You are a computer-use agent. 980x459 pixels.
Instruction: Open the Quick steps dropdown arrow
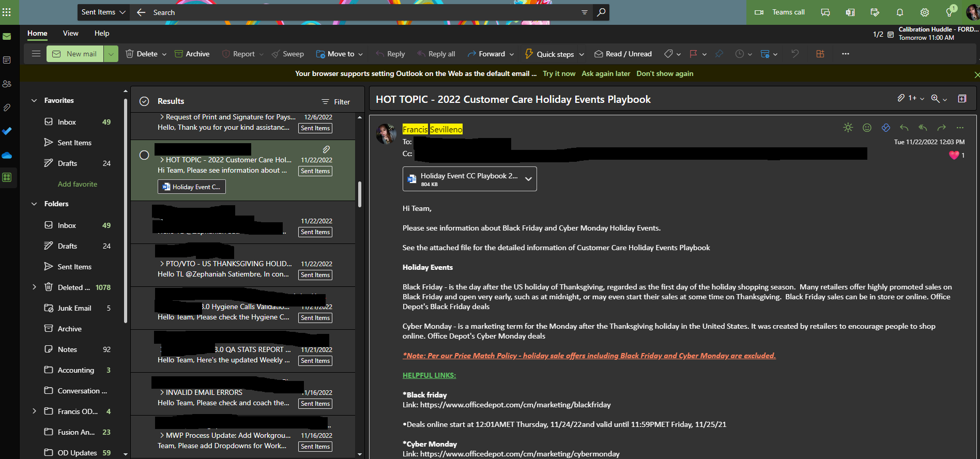pos(581,54)
